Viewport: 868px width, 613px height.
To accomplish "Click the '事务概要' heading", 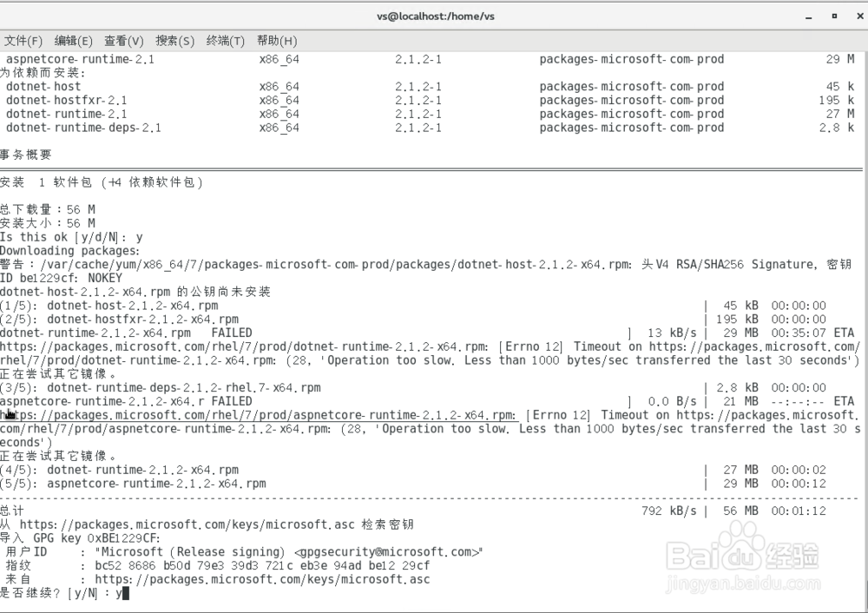I will click(x=26, y=155).
